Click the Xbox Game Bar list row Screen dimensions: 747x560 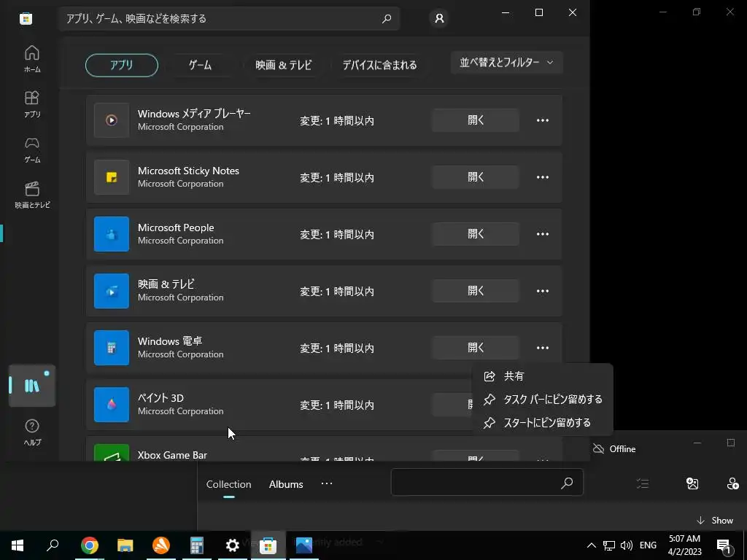point(324,448)
